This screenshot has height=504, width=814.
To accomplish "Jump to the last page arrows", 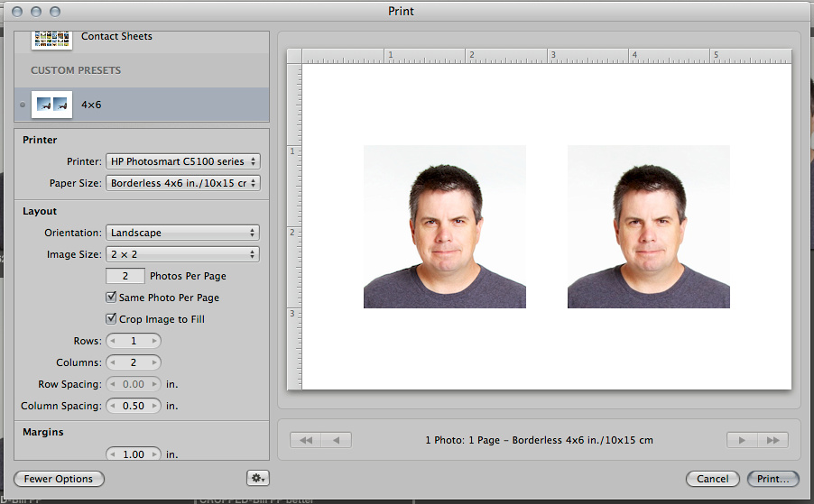I will 772,440.
